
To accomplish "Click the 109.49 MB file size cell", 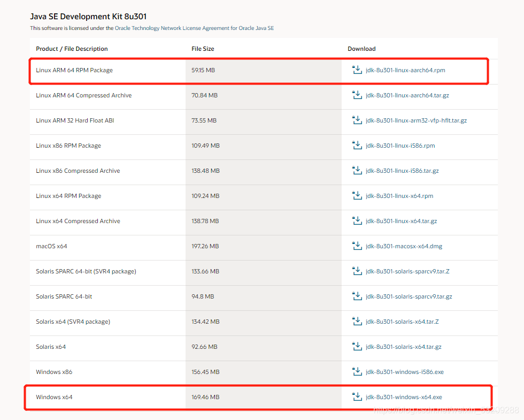I will (263, 147).
